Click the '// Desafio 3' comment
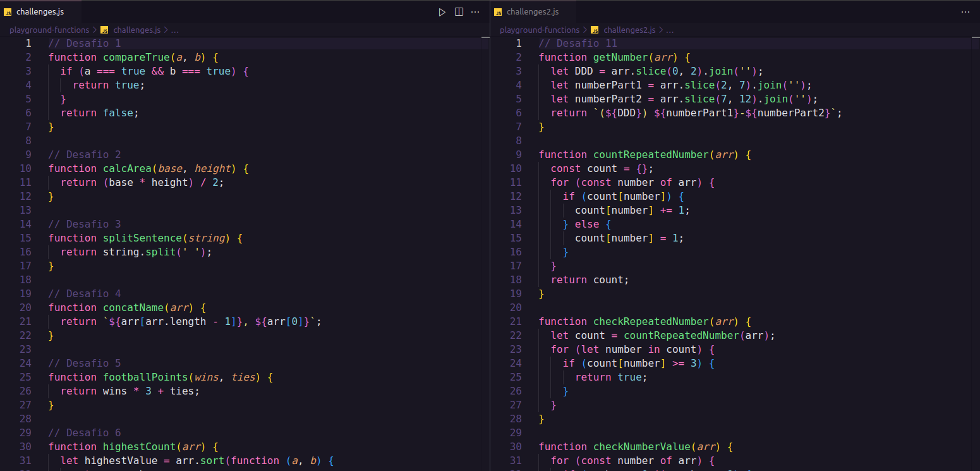 pos(85,224)
